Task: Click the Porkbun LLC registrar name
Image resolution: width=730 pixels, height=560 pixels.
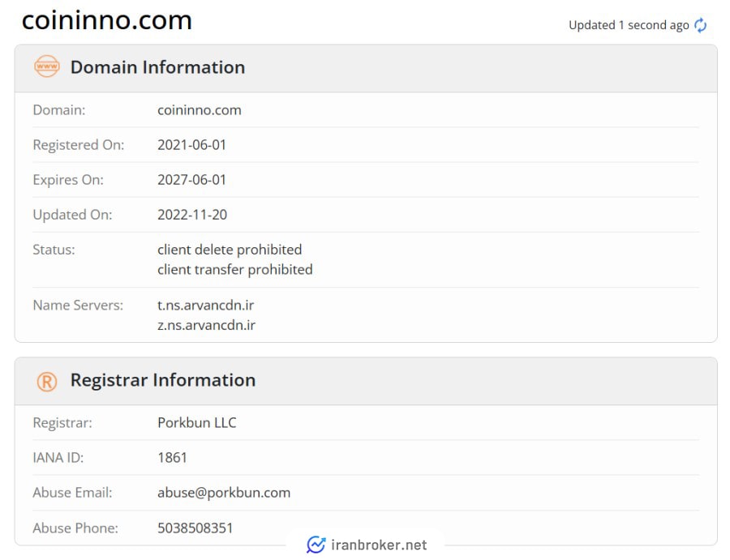Action: [x=197, y=423]
